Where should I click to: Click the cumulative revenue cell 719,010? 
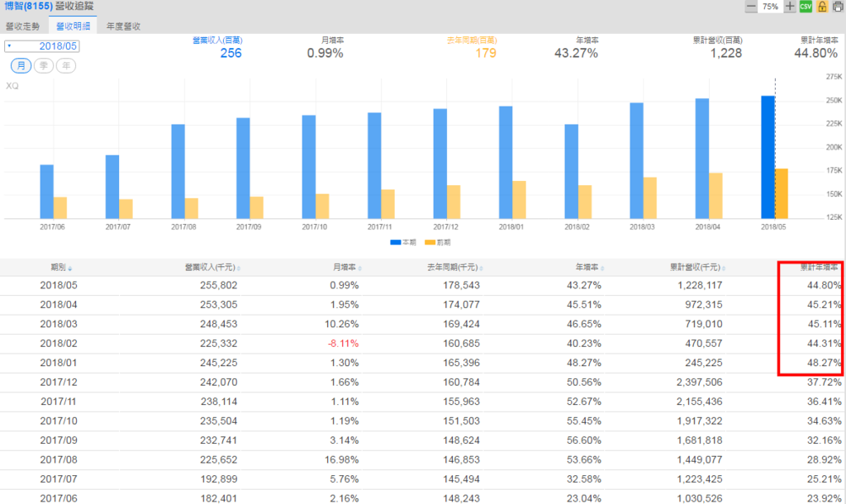pos(704,325)
